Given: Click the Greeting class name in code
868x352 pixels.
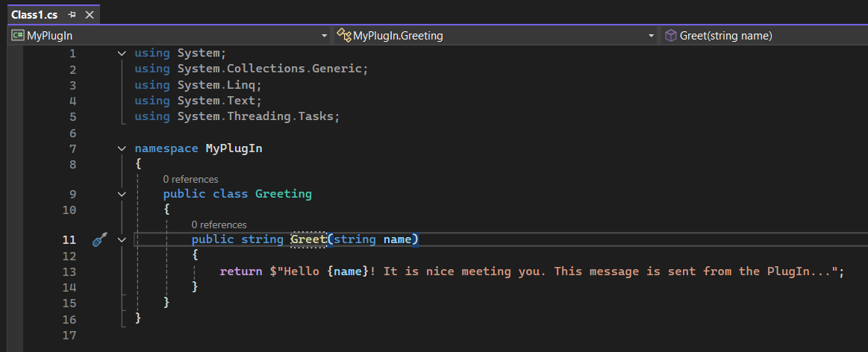Looking at the screenshot, I should (x=283, y=194).
